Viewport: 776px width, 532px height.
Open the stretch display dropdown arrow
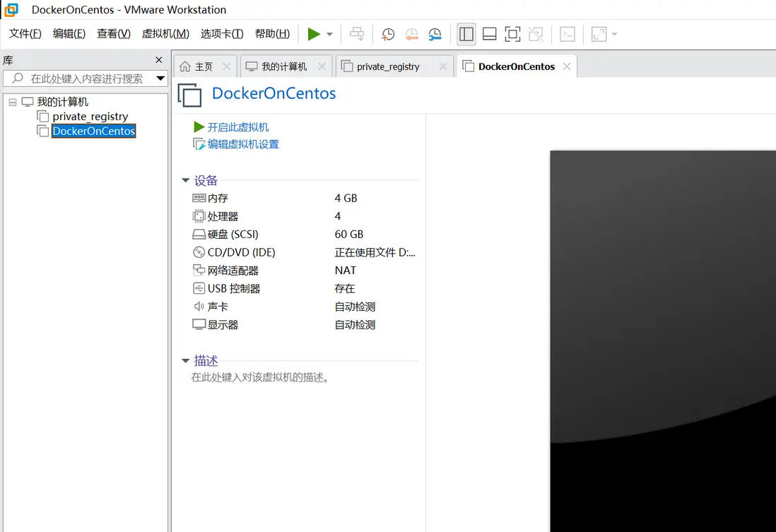pos(615,34)
